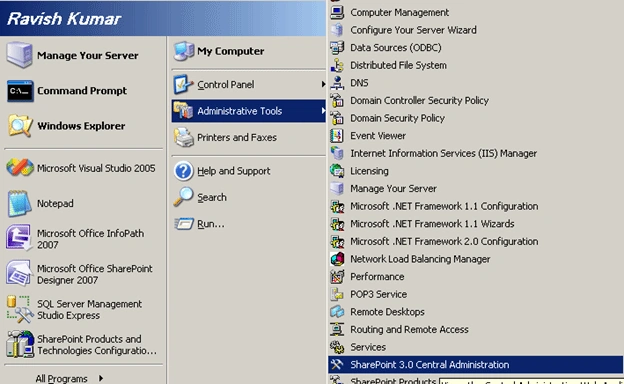Open the Microsoft Visual Studio 2005 icon

[19, 168]
